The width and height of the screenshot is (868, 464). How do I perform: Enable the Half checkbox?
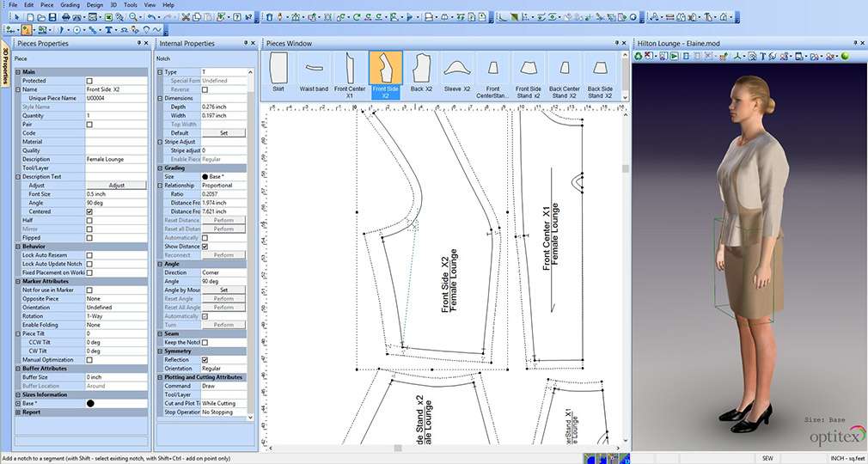coord(89,220)
